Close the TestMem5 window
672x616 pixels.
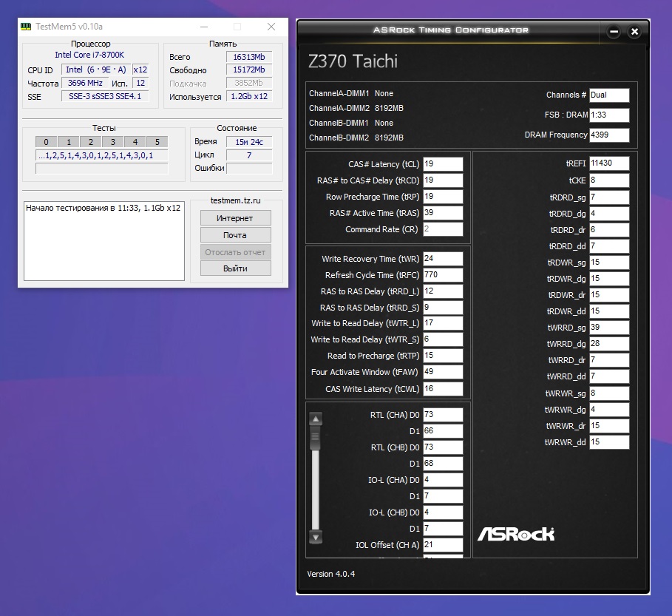click(x=271, y=27)
